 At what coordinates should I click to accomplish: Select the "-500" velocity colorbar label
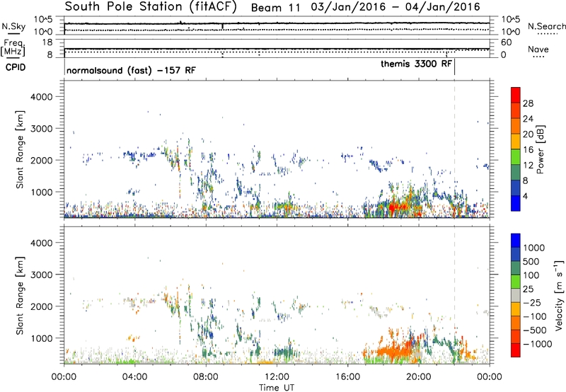(x=535, y=330)
